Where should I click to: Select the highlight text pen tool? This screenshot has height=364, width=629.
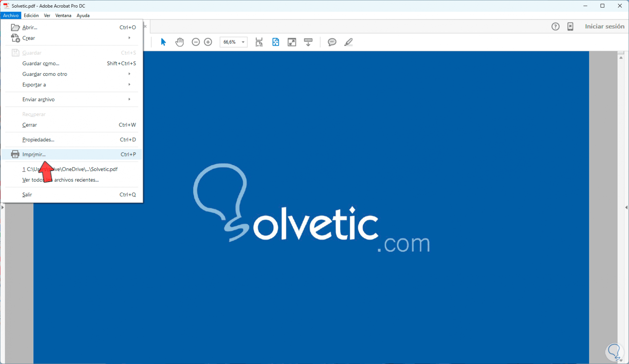coord(348,42)
